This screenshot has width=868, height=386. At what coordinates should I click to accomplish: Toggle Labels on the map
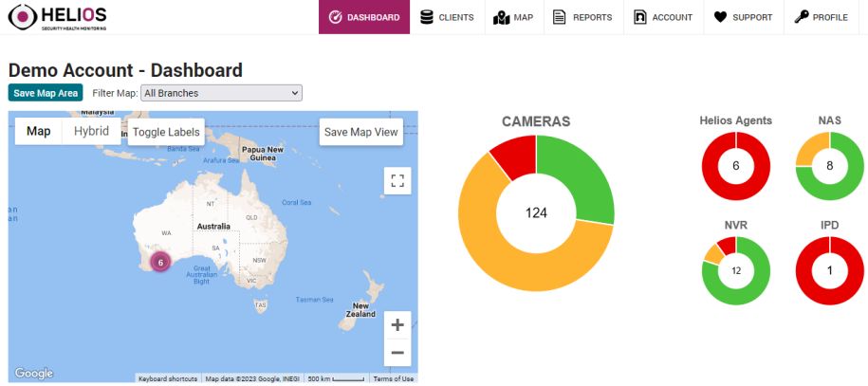(166, 132)
